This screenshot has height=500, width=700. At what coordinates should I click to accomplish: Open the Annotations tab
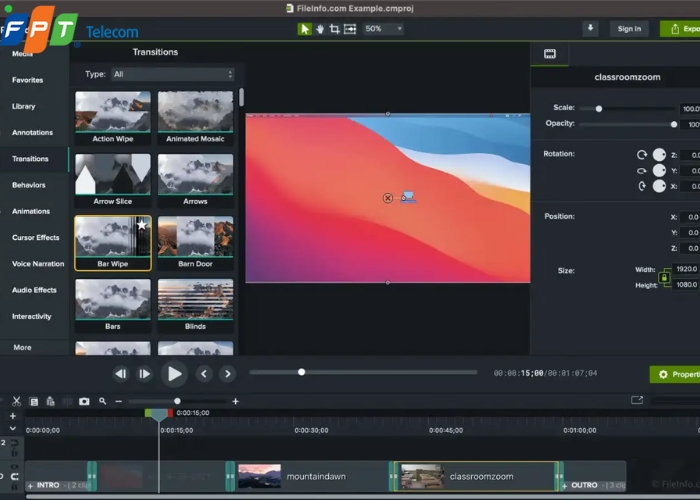(x=33, y=133)
